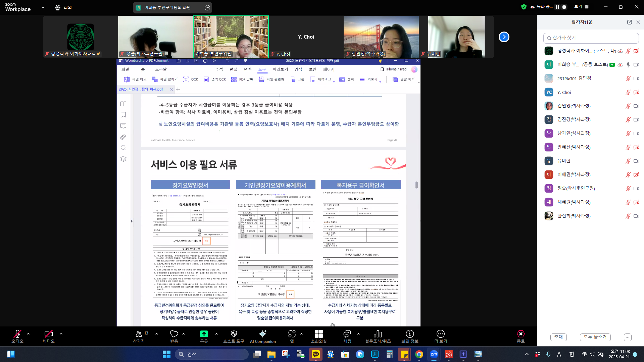Open the thumbnails panel icon in PDFelement sidebar
The height and width of the screenshot is (362, 644).
click(123, 104)
